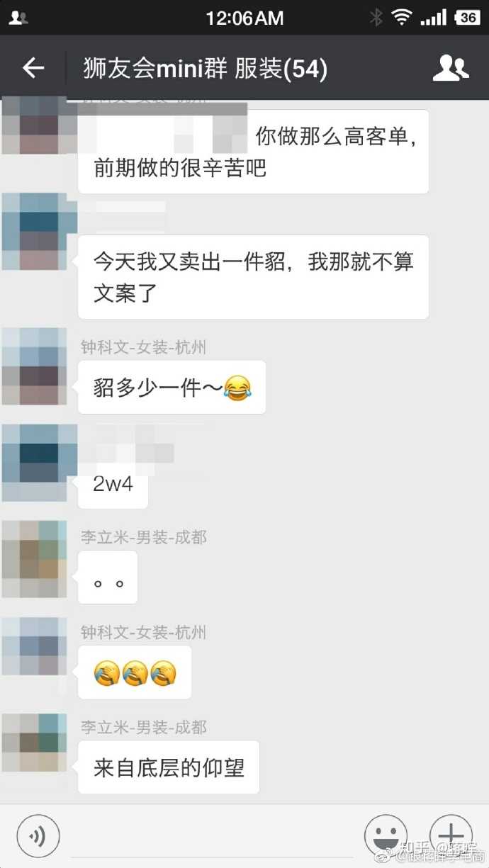The image size is (489, 868).
Task: Tap message 你做那么高客单 bubble
Action: tap(253, 152)
